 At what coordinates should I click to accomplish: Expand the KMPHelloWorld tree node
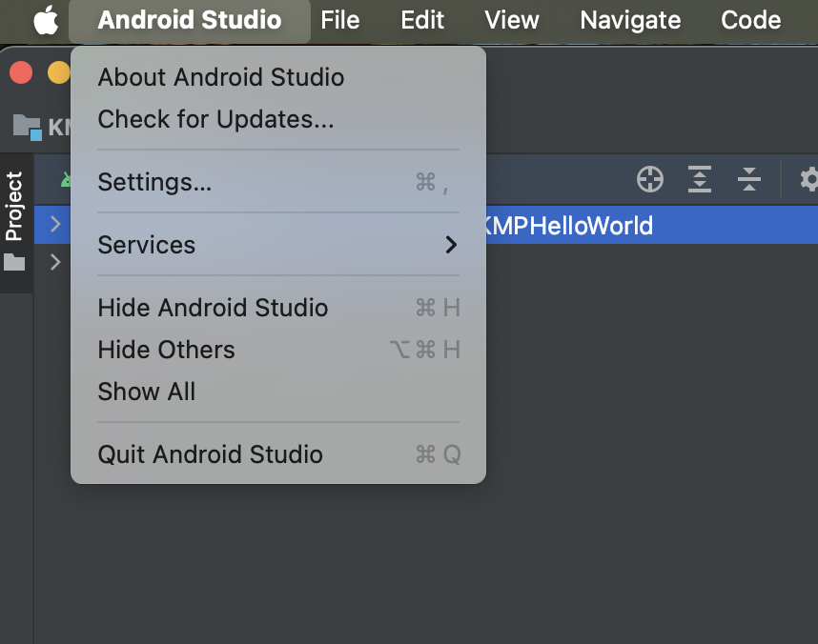(x=53, y=225)
